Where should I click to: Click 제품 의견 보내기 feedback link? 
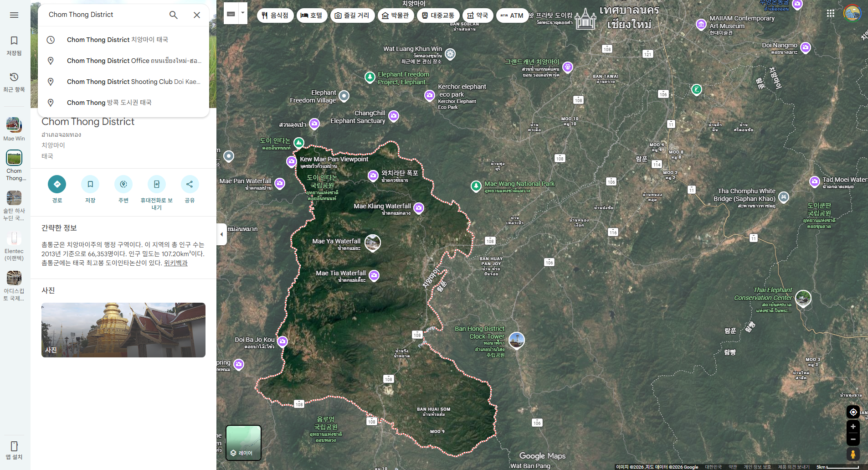[794, 467]
